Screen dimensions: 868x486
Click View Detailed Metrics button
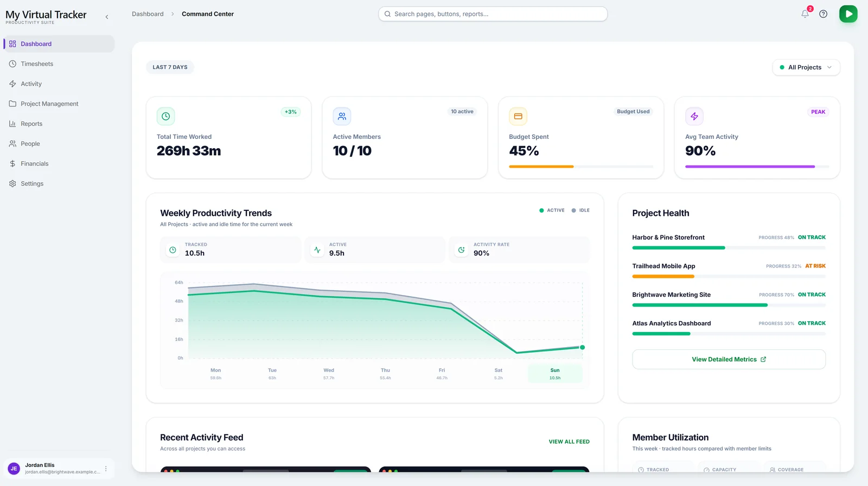coord(729,360)
